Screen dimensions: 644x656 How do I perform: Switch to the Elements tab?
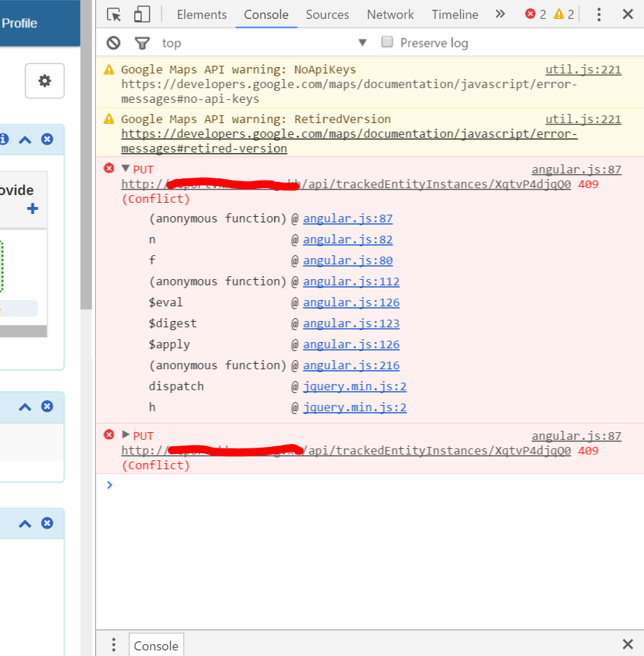pos(201,15)
